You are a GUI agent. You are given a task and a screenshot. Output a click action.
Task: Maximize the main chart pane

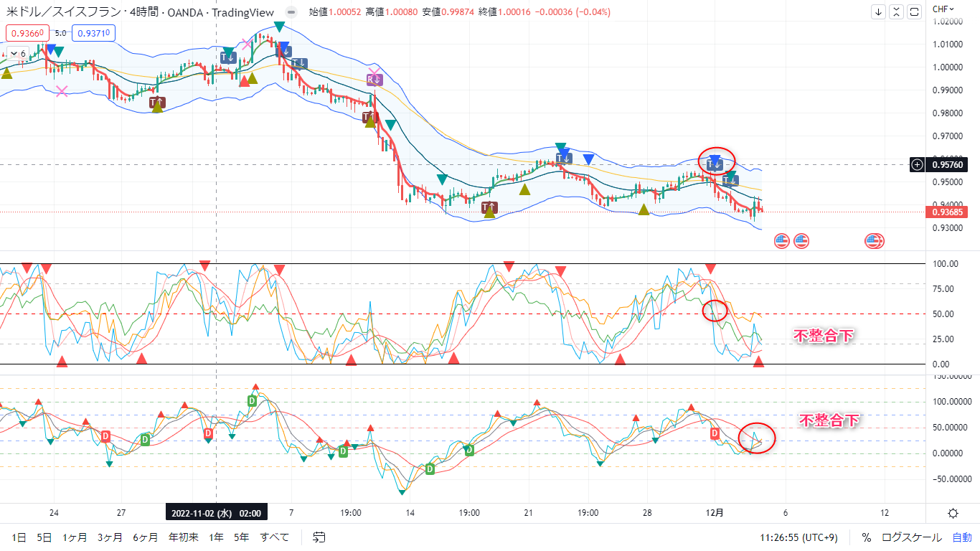pyautogui.click(x=914, y=11)
